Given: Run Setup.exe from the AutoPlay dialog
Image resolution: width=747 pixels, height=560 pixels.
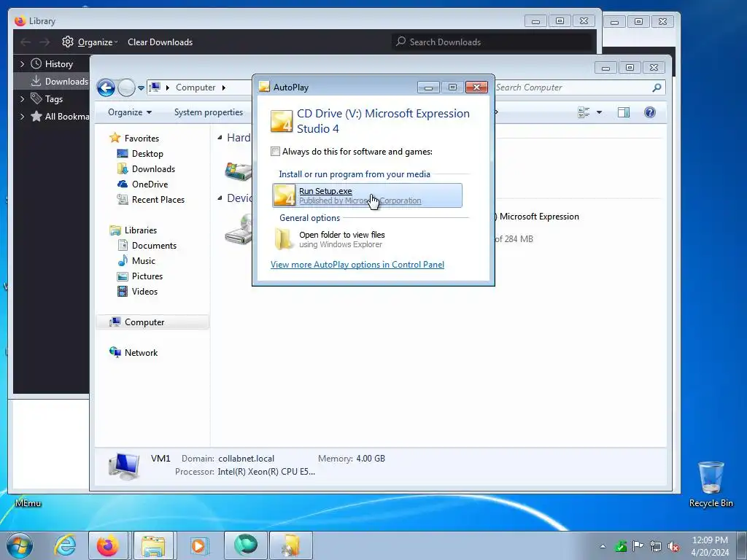Looking at the screenshot, I should coord(367,195).
